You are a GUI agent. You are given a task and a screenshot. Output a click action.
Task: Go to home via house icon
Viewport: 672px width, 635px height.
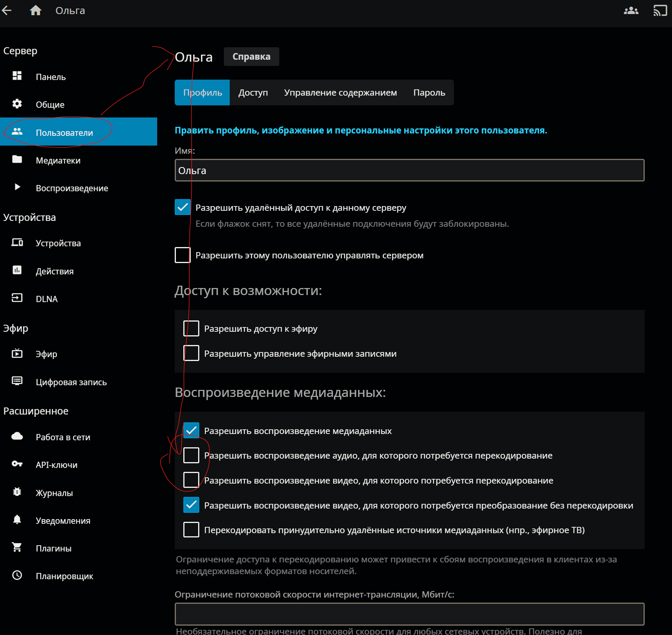(x=35, y=11)
